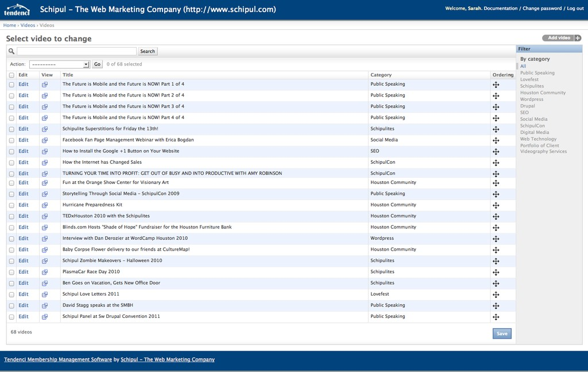Viewport: 588px width, 372px height.
Task: Filter by Drupal category
Action: coord(527,106)
